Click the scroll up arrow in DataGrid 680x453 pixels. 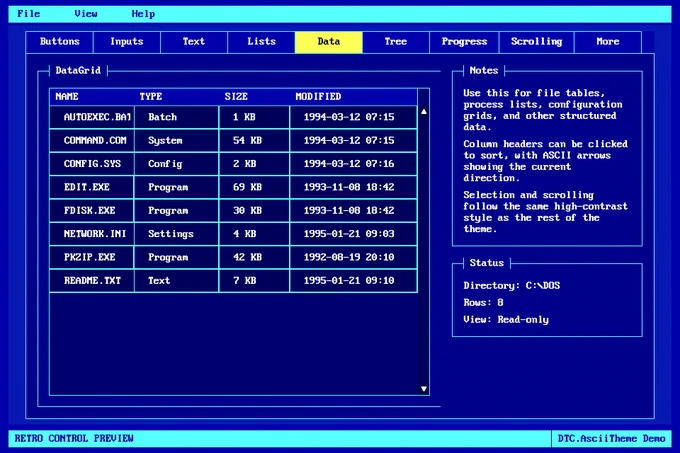[424, 112]
